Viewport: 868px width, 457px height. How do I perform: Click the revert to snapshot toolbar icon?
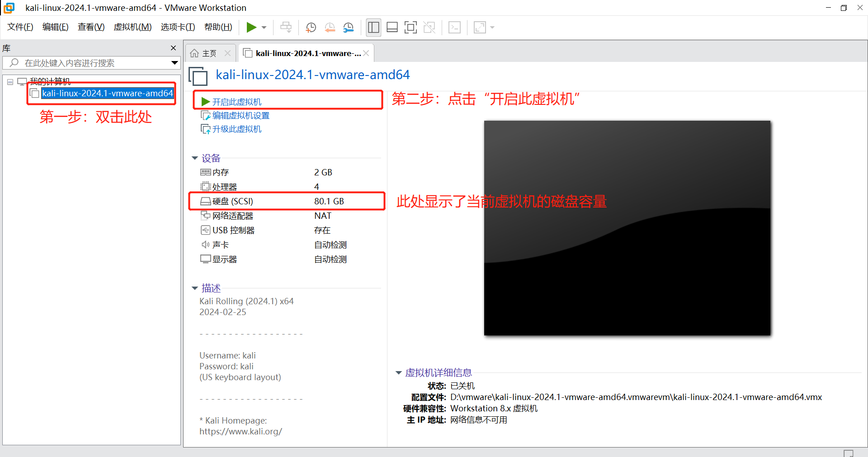330,28
